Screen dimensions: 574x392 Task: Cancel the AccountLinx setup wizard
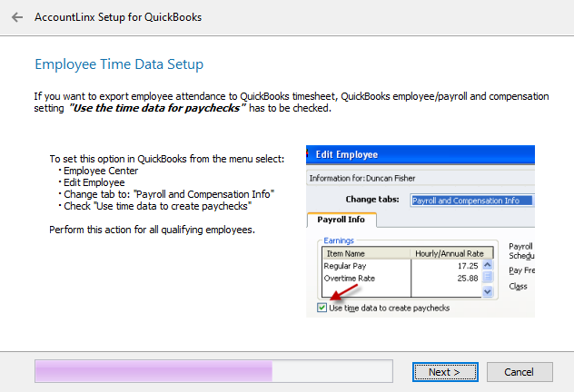click(x=519, y=372)
